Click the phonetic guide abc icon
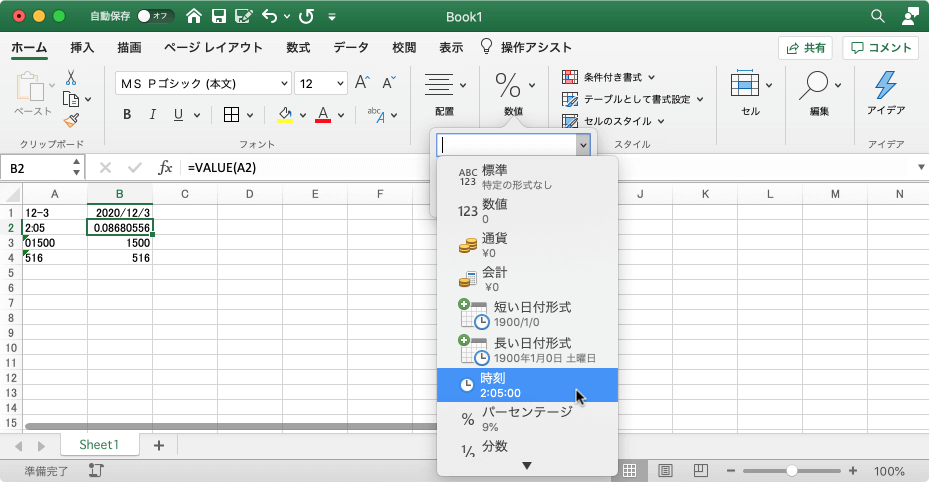 tap(376, 114)
